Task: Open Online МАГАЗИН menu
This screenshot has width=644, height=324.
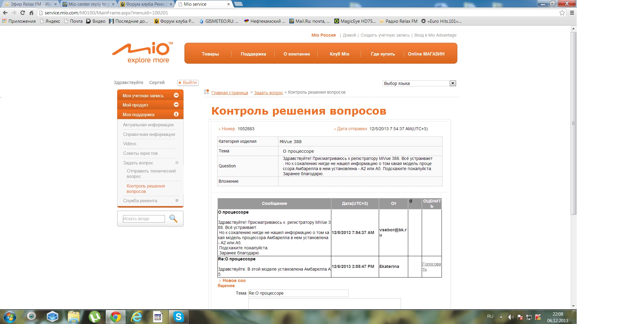Action: pos(426,54)
